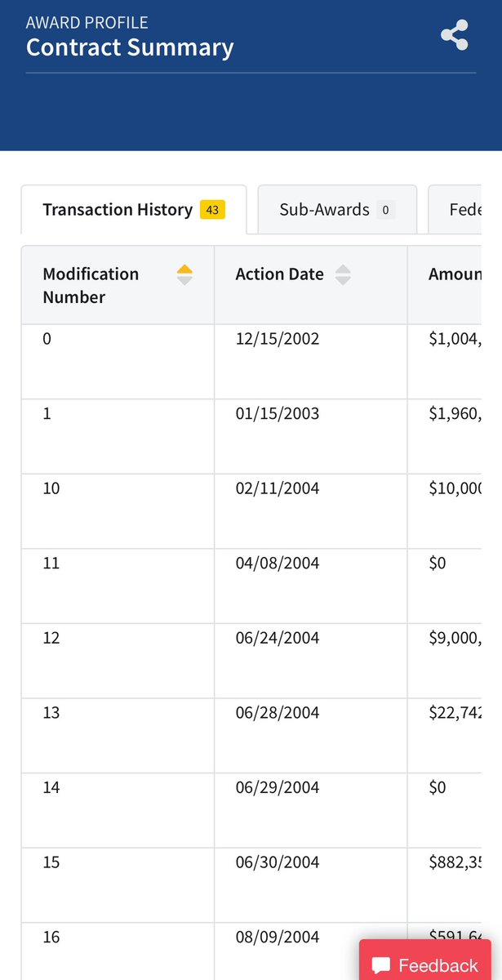The height and width of the screenshot is (980, 502).
Task: Select the Action Date column header
Action: tap(279, 274)
